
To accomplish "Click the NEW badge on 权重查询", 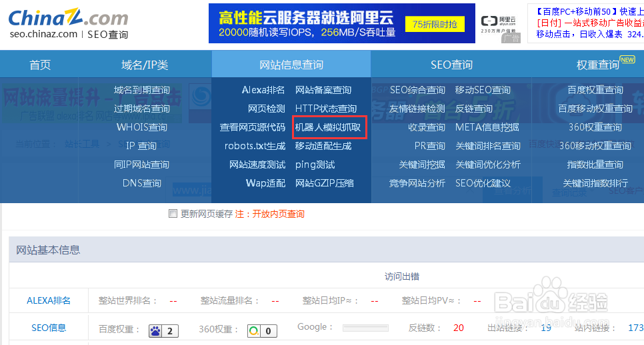I will [x=627, y=60].
